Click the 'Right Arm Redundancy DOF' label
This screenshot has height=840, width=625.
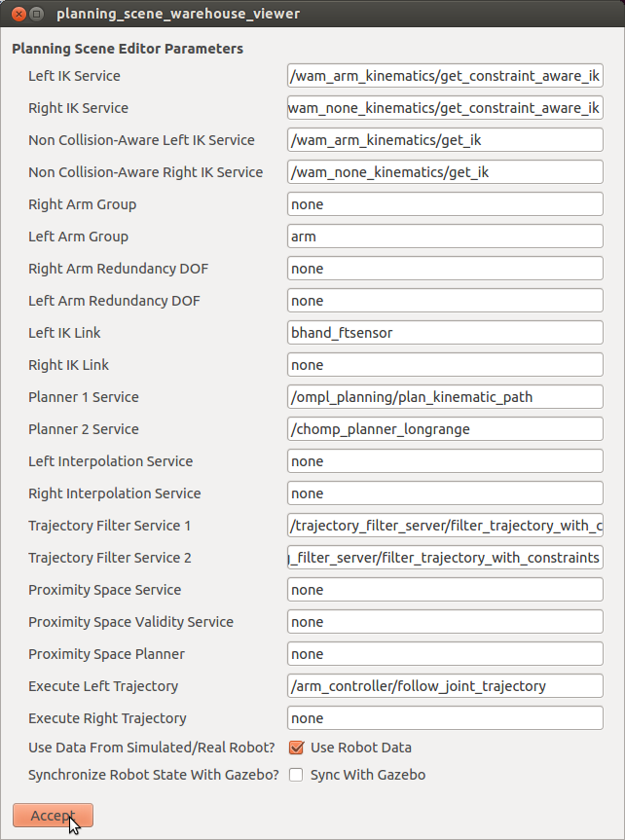(119, 269)
